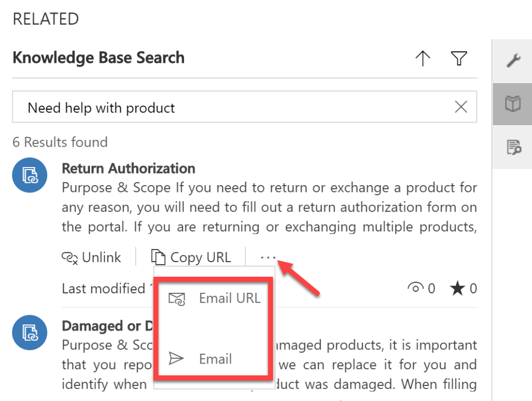Open the Knowledge Base book tab icon
Viewport: 532px width, 401px height.
click(513, 104)
